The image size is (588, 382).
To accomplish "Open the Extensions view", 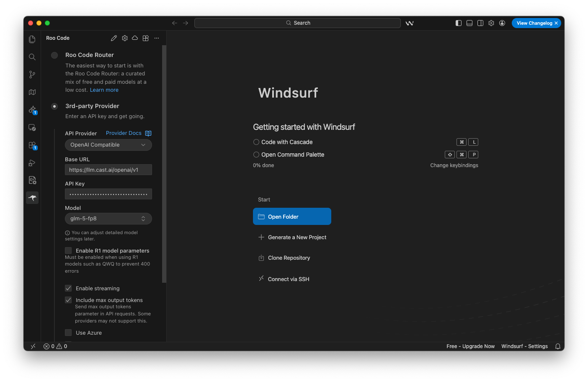I will pyautogui.click(x=32, y=145).
